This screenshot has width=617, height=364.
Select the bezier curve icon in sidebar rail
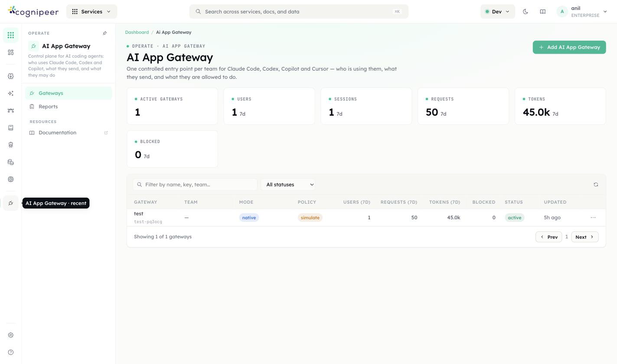pyautogui.click(x=11, y=110)
